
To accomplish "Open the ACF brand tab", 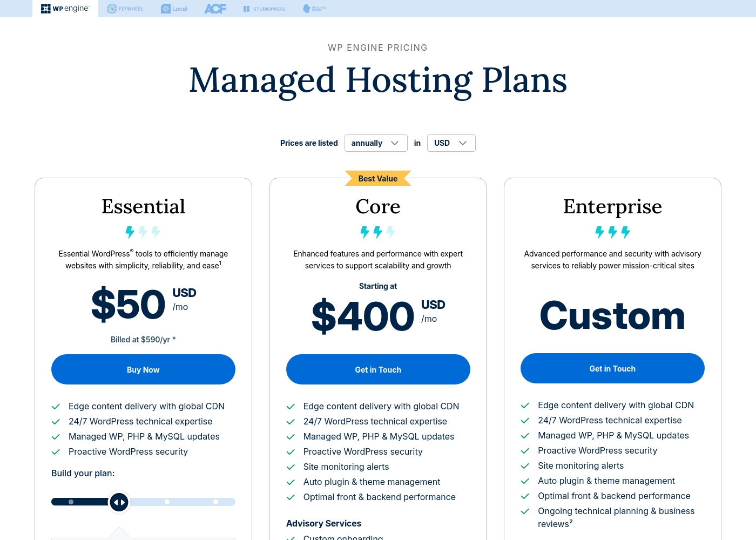I will click(215, 9).
